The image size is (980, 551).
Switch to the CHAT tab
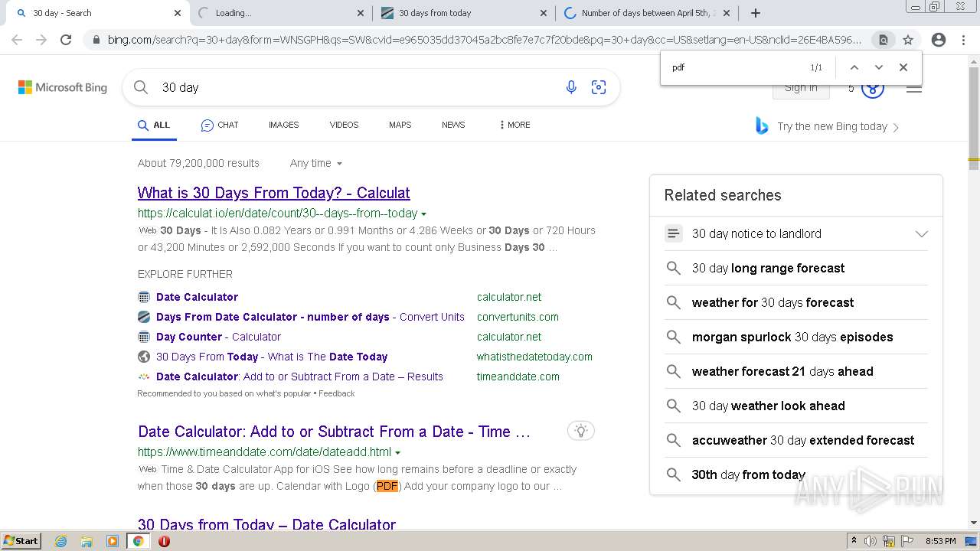click(x=220, y=125)
